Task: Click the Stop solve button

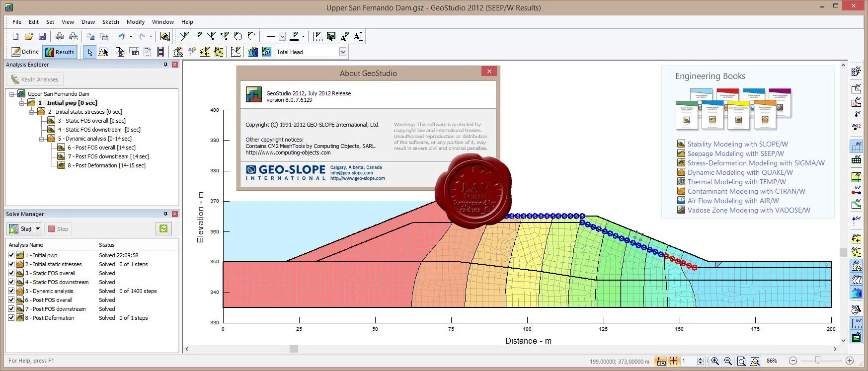Action: [58, 228]
